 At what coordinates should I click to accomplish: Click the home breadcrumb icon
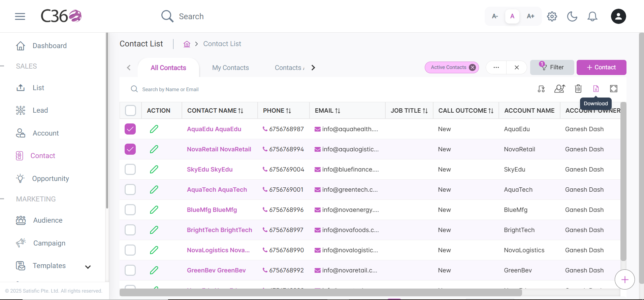click(x=187, y=44)
